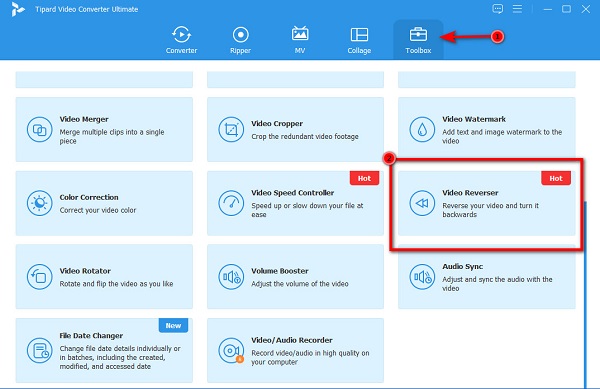Screen dimensions: 600x389
Task: Launch the Video Speed Controller gauge icon
Action: 231,203
